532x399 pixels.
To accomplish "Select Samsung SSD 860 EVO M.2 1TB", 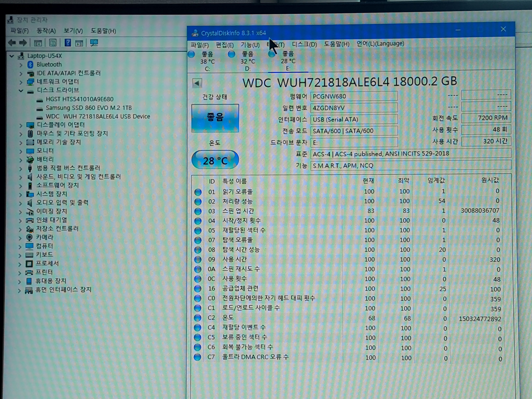I will [x=89, y=108].
